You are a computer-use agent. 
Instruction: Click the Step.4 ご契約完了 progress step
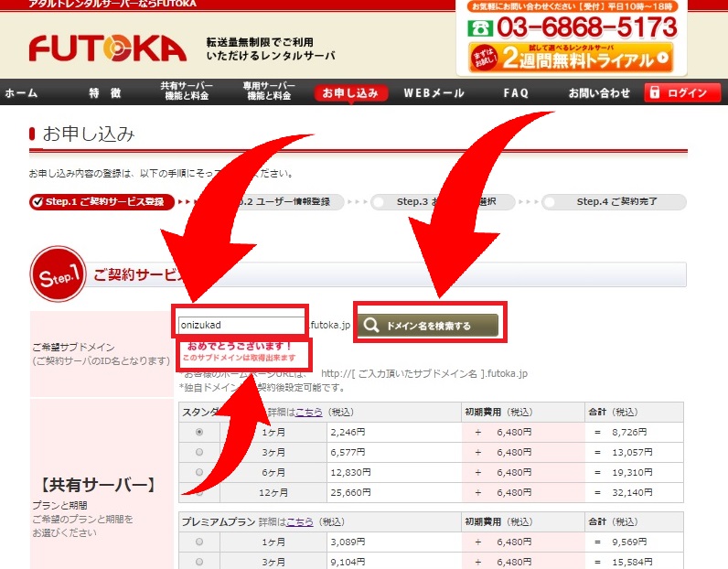point(613,201)
